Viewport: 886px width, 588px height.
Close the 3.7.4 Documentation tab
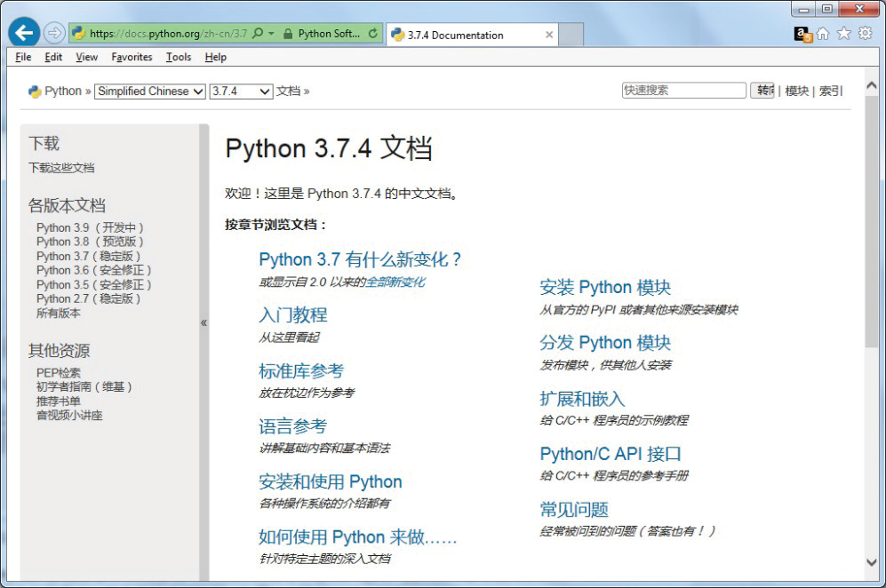pos(548,35)
